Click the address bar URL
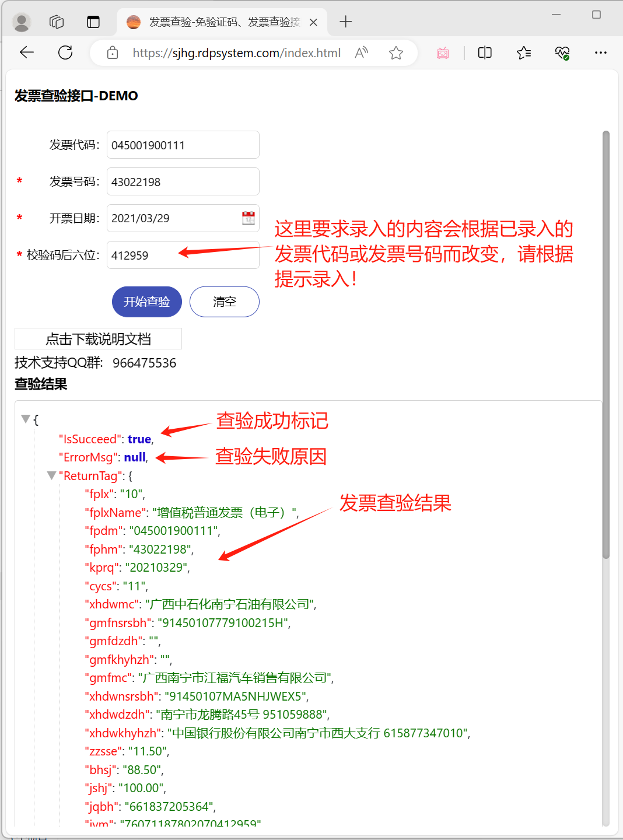 click(x=236, y=53)
